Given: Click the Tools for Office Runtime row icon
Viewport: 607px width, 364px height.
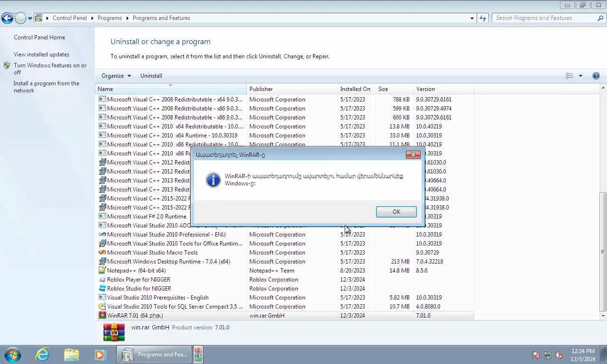Looking at the screenshot, I should 102,244.
